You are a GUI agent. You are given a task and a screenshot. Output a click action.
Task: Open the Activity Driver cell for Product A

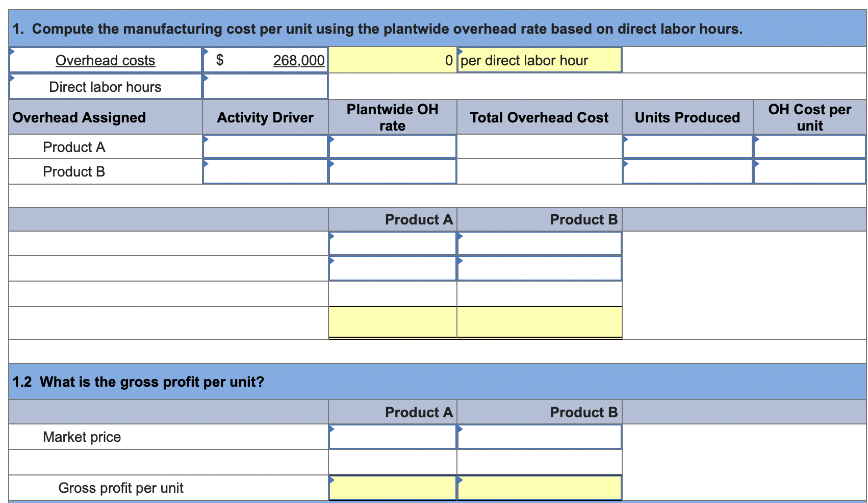(x=265, y=147)
